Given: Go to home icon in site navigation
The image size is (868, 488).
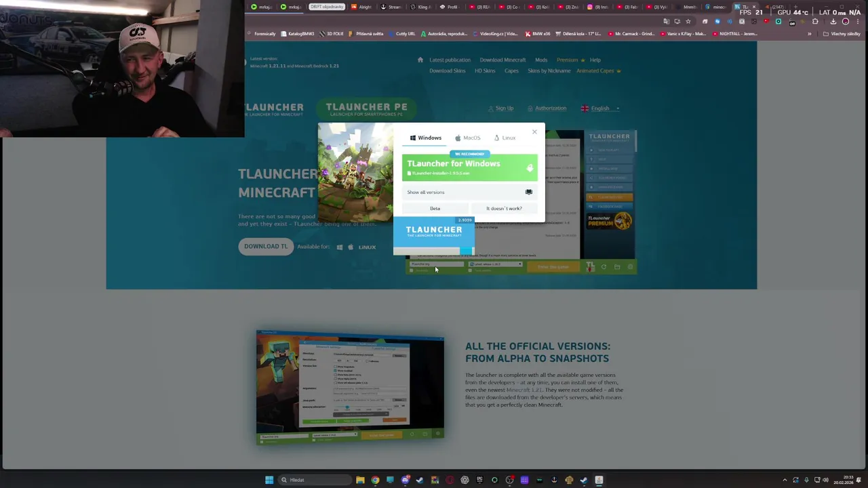Looking at the screenshot, I should tap(420, 60).
